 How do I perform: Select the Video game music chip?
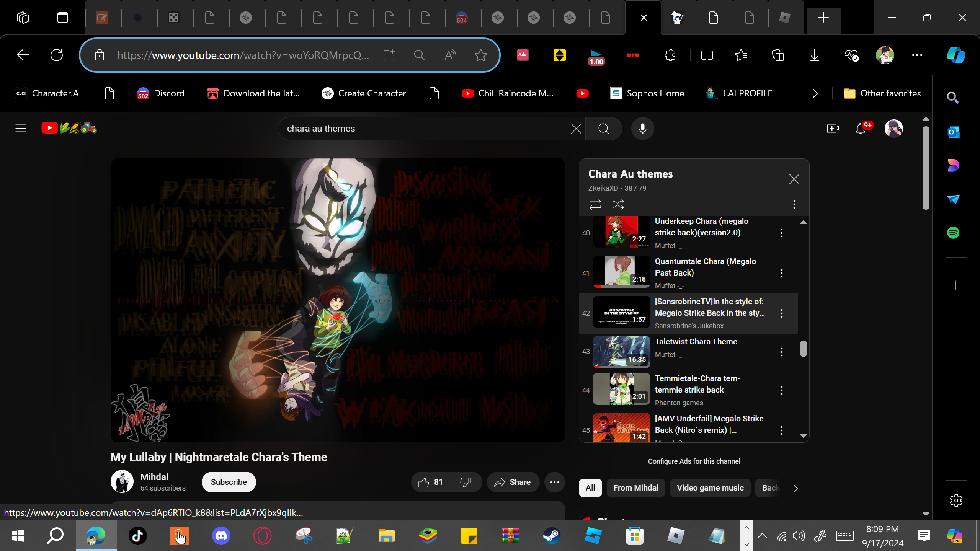710,488
